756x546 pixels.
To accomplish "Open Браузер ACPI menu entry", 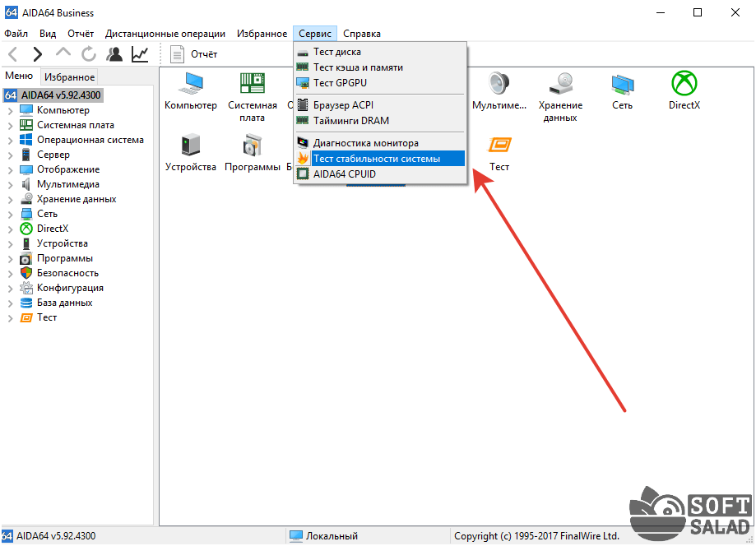I will click(x=380, y=105).
